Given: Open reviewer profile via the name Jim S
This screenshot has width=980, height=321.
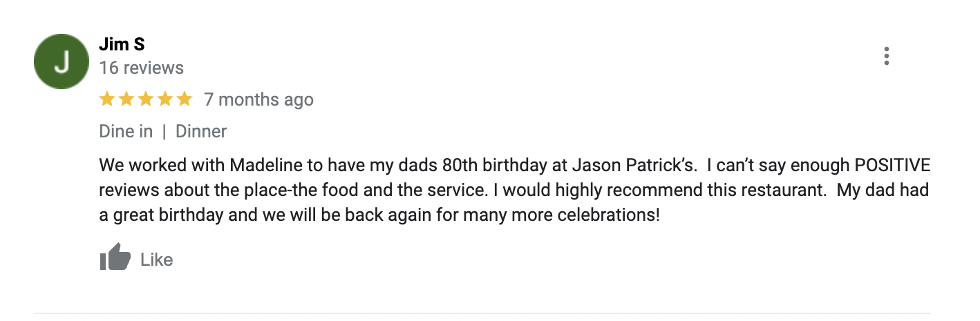Looking at the screenshot, I should tap(122, 45).
